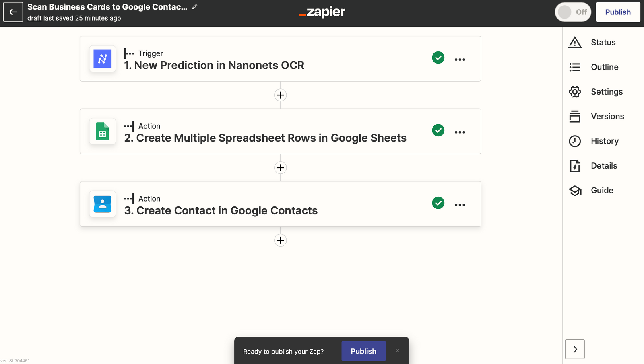Click the green checkmark on the trigger step
The image size is (644, 364).
[x=438, y=58]
